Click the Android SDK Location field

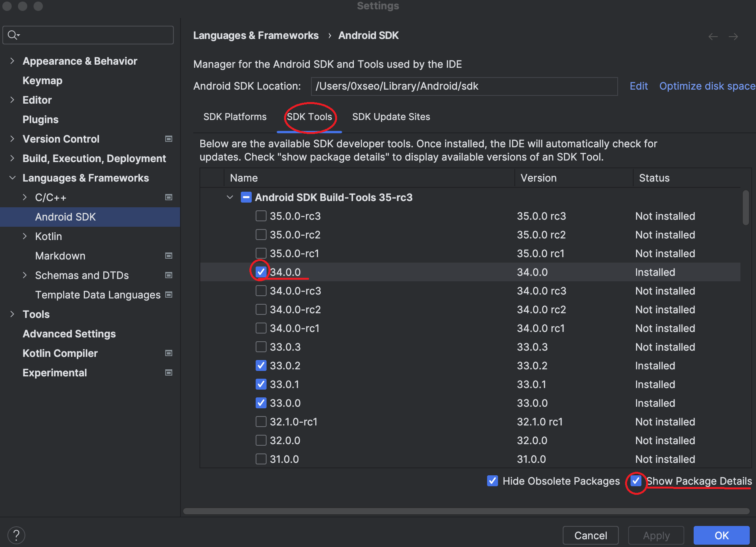coord(464,86)
